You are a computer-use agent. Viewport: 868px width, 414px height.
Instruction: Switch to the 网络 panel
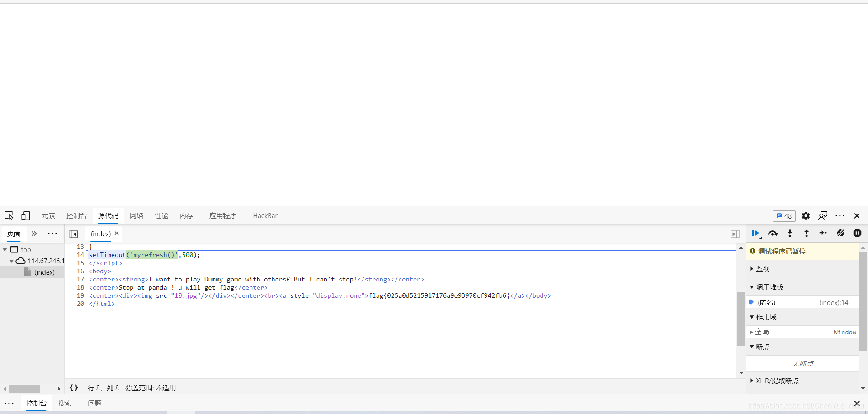pos(136,216)
